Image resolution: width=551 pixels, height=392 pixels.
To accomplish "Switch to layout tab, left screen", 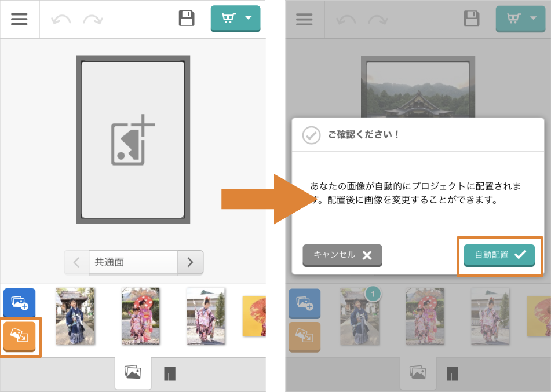I will [170, 373].
